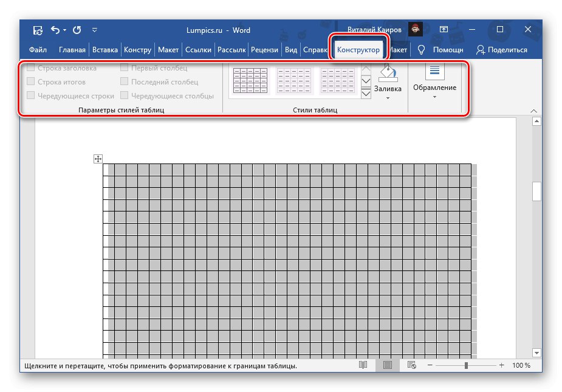
Task: Click the zoom in plus button
Action: 501,365
